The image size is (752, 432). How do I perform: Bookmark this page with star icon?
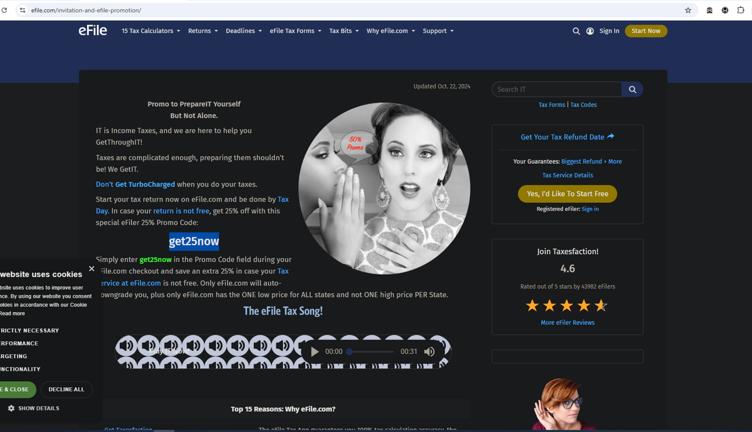688,10
